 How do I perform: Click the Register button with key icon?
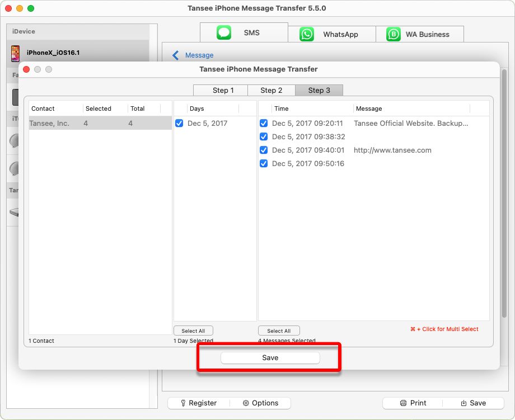[199, 403]
